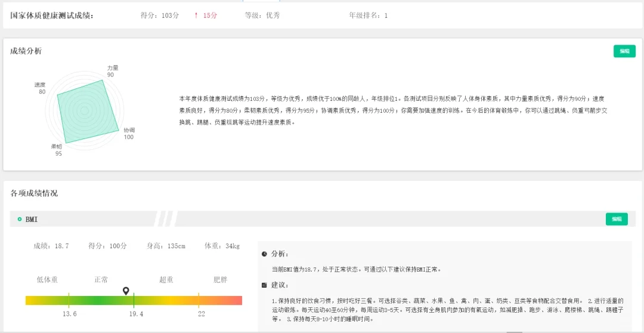
Task: Click the 编辑 button in 成绩分析 panel
Action: point(624,51)
